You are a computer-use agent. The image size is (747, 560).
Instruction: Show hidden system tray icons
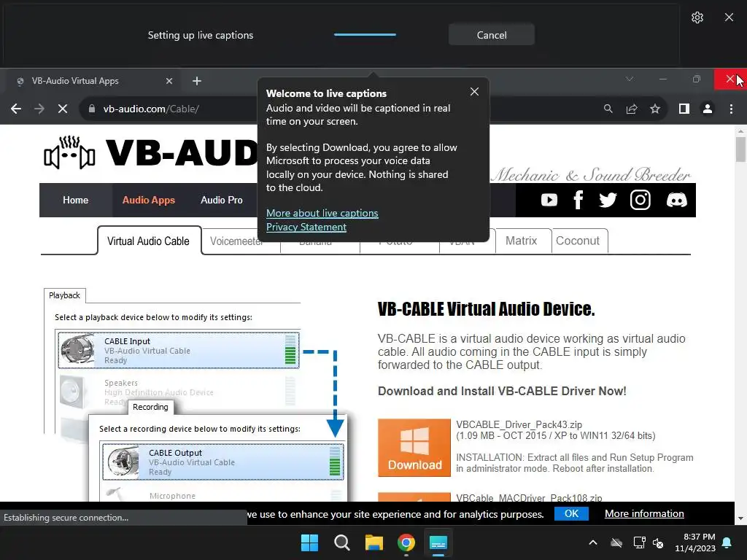592,542
